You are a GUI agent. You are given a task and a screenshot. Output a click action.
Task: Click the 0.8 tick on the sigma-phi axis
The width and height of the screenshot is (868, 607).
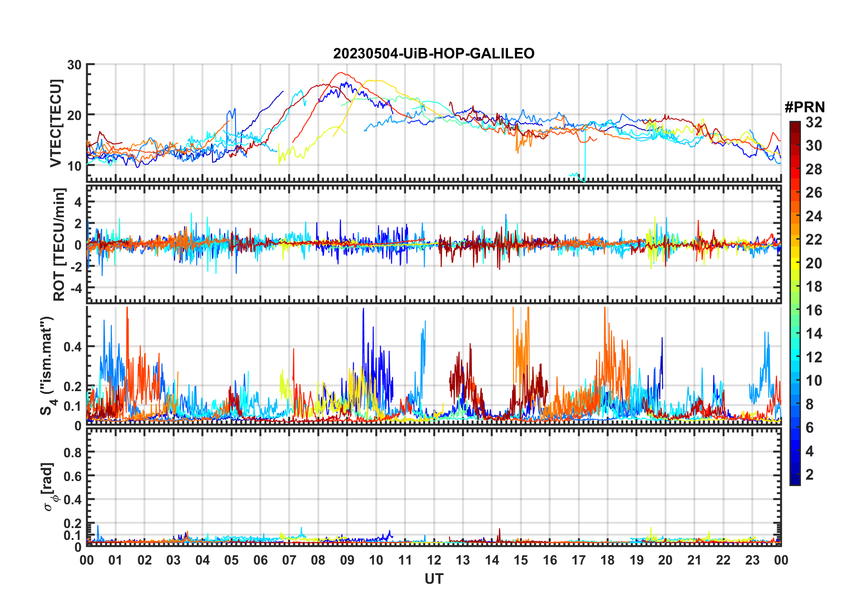(x=73, y=452)
